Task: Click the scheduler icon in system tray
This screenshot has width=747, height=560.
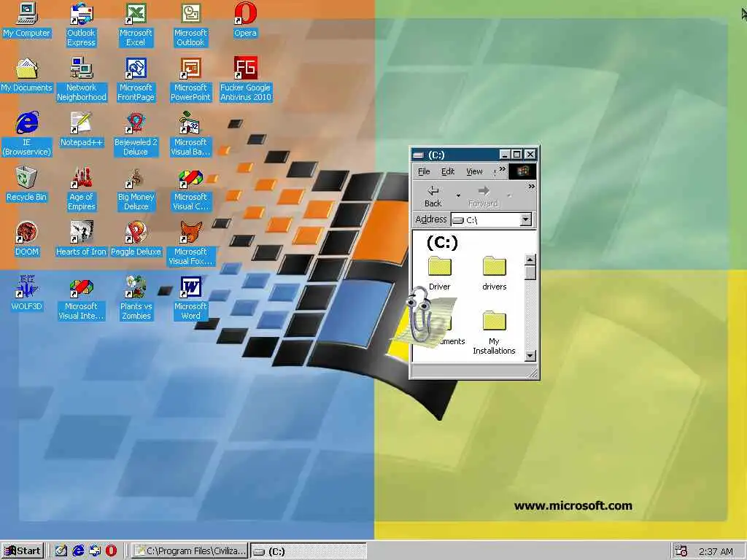Action: tap(682, 551)
